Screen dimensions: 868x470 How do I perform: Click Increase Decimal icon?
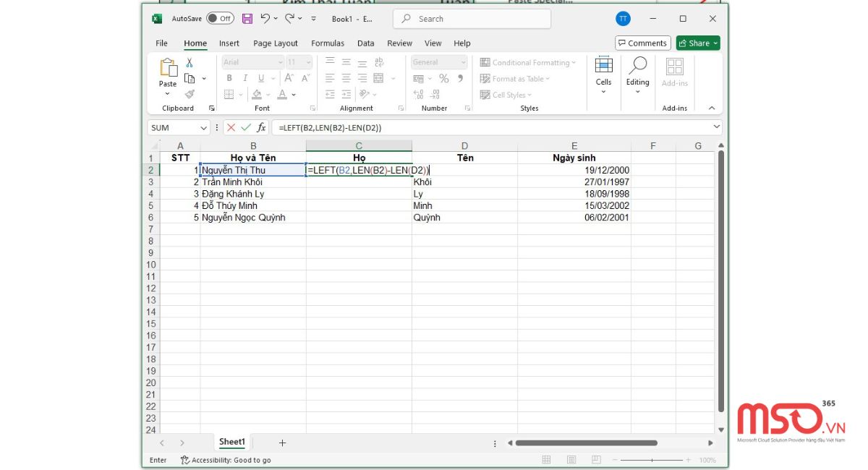(x=418, y=94)
